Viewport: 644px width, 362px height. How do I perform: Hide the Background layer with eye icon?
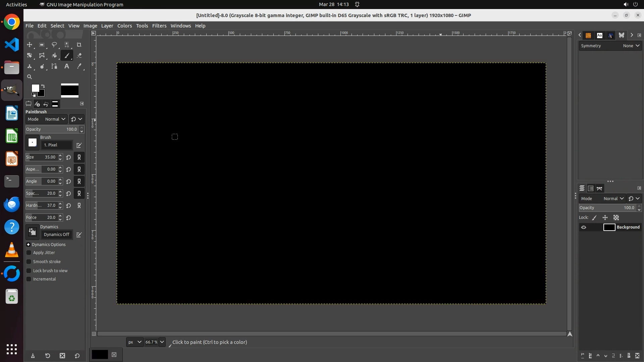point(584,227)
